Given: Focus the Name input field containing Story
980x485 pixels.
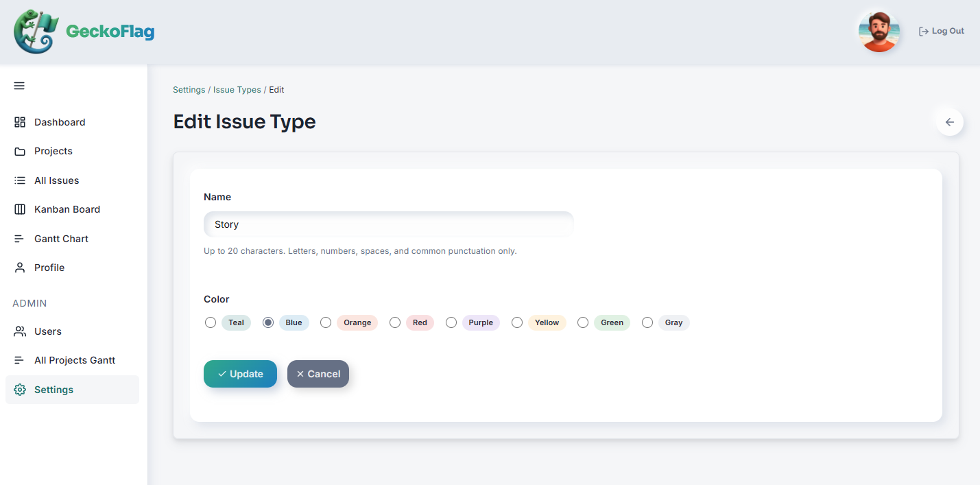Looking at the screenshot, I should point(389,224).
